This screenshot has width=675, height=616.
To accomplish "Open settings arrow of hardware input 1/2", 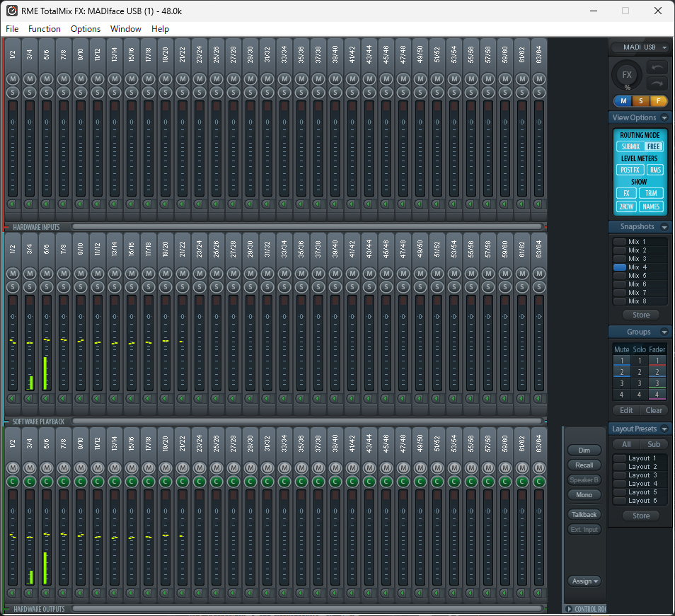I will (11, 204).
